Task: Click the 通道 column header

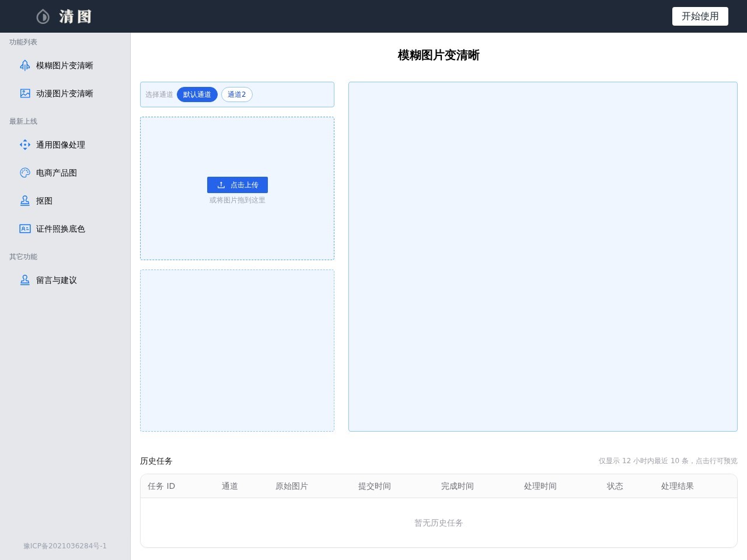Action: click(230, 486)
